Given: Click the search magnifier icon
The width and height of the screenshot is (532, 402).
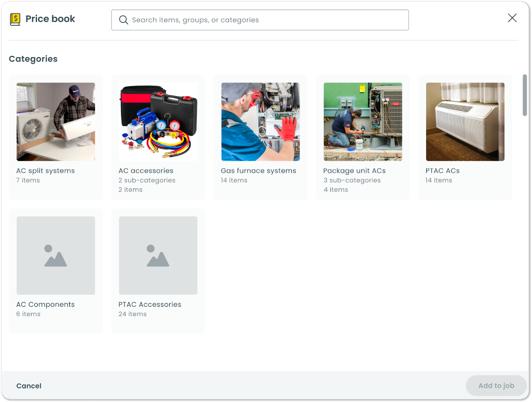Looking at the screenshot, I should (x=123, y=20).
